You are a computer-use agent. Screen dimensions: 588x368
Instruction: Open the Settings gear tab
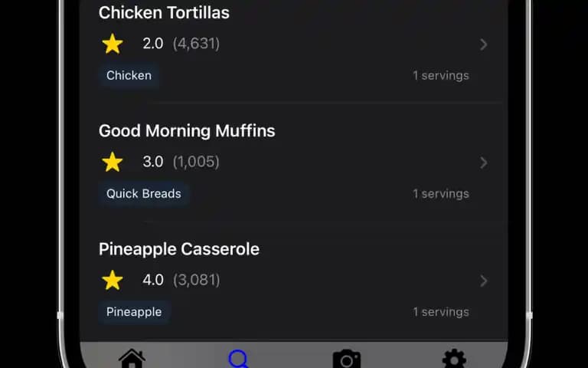(454, 359)
